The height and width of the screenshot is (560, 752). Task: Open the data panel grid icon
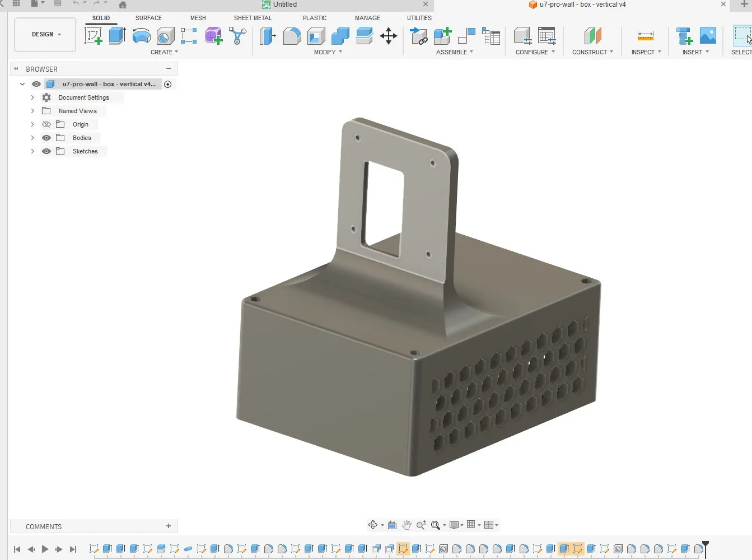(x=16, y=3)
